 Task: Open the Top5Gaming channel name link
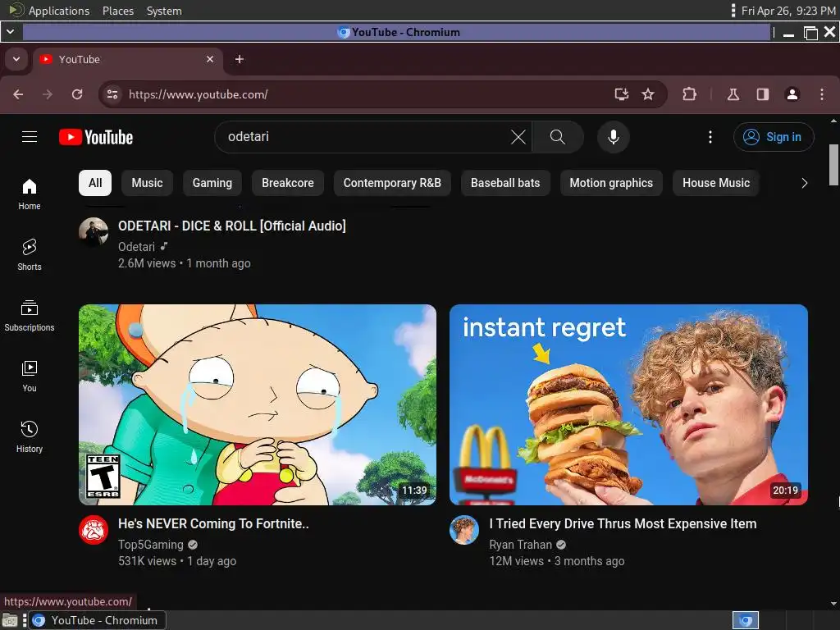(151, 545)
